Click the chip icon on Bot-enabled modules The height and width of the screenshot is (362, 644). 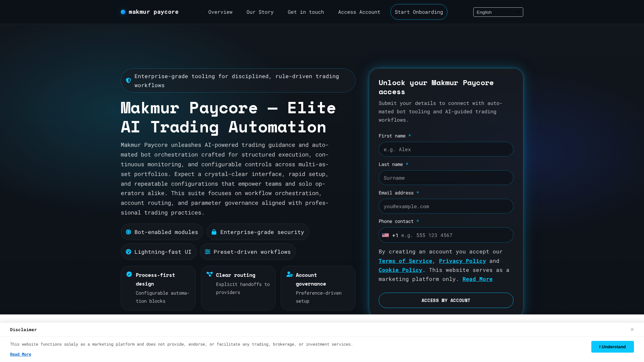[x=128, y=232]
